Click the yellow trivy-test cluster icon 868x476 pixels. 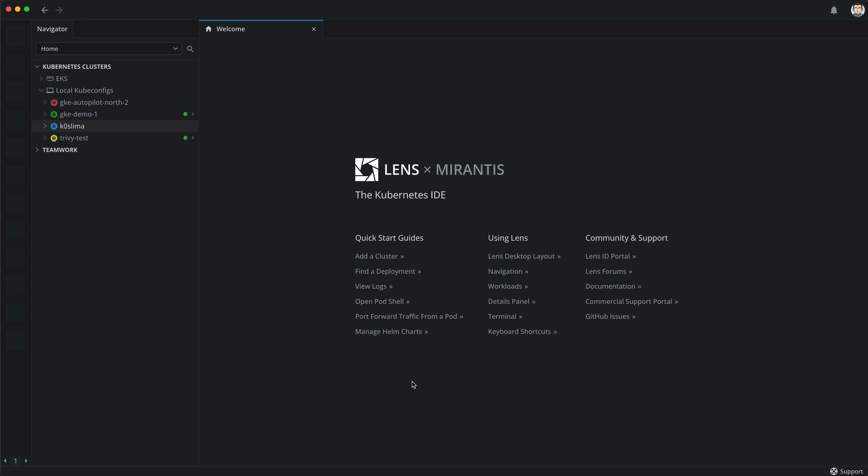(54, 138)
